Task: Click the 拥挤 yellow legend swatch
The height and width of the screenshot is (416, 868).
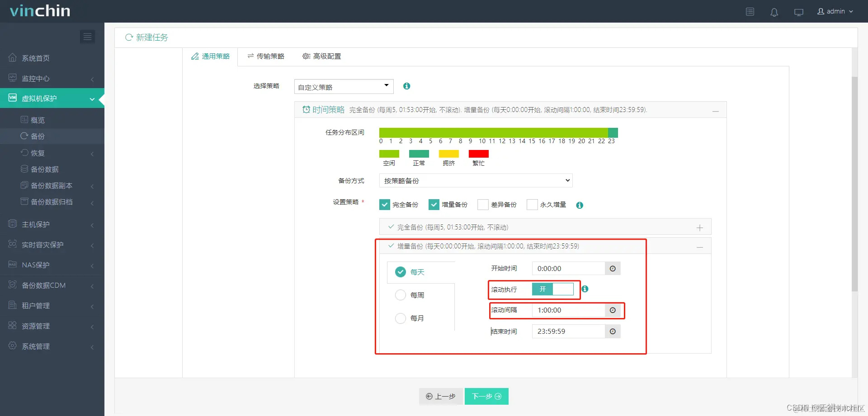Action: click(x=448, y=154)
